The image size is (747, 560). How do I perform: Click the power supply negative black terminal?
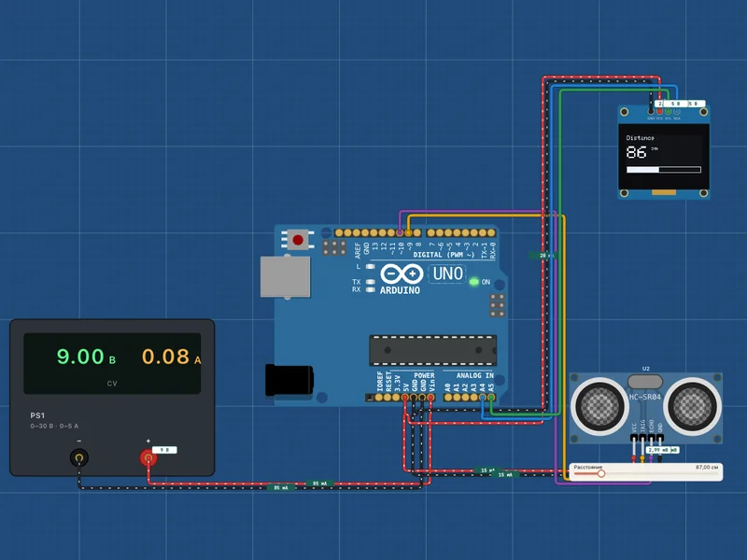click(79, 457)
